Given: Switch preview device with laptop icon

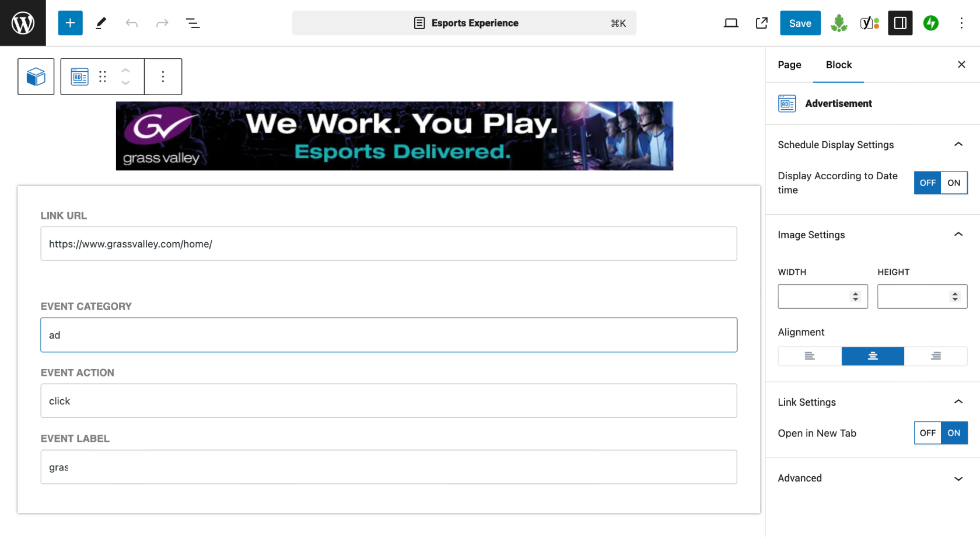Looking at the screenshot, I should coord(731,23).
